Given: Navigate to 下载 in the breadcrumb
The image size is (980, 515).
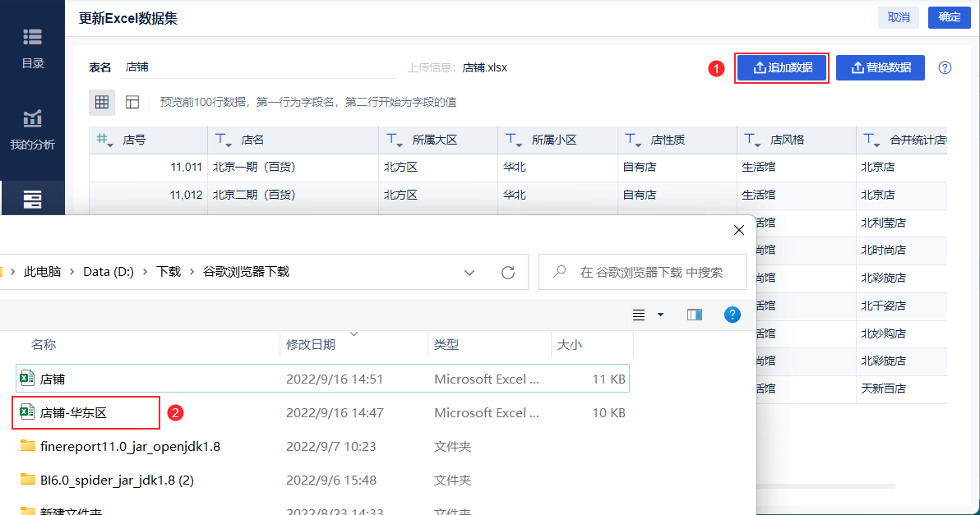Looking at the screenshot, I should 168,272.
